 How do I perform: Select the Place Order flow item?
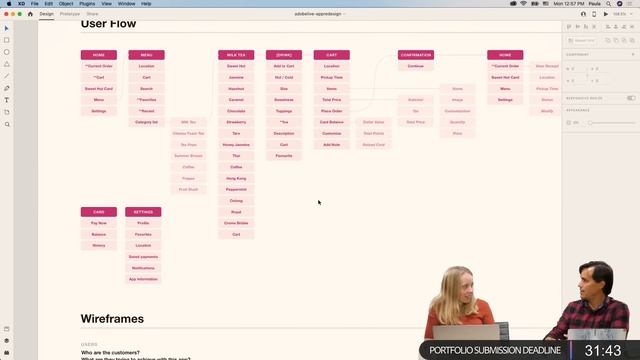pyautogui.click(x=331, y=111)
